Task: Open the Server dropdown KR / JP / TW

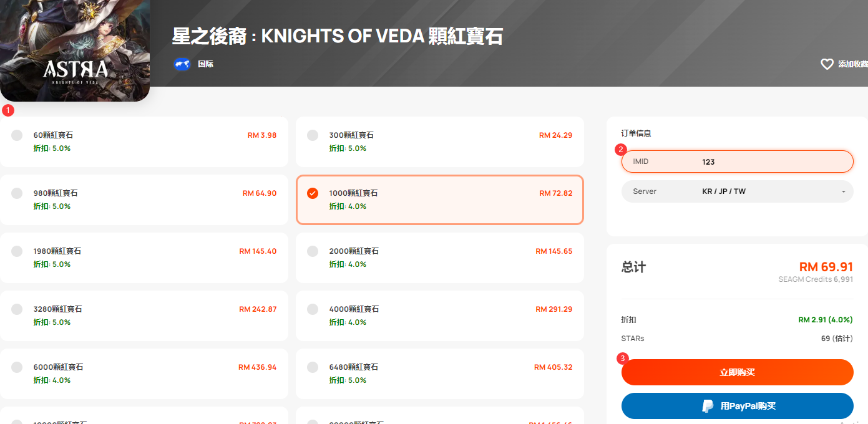Action: pyautogui.click(x=737, y=191)
